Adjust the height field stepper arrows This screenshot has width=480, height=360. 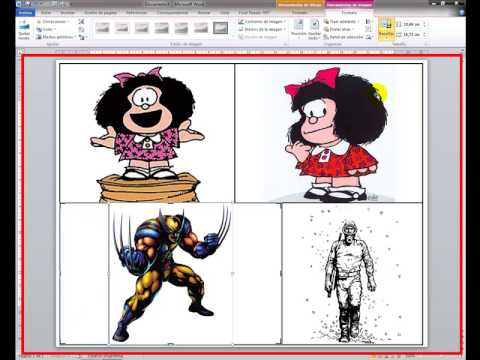pyautogui.click(x=425, y=25)
